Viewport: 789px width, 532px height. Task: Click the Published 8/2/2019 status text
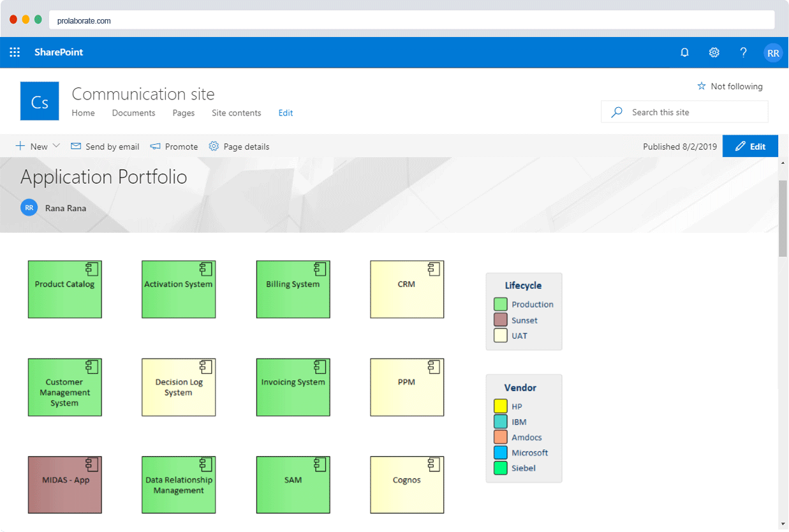(680, 147)
